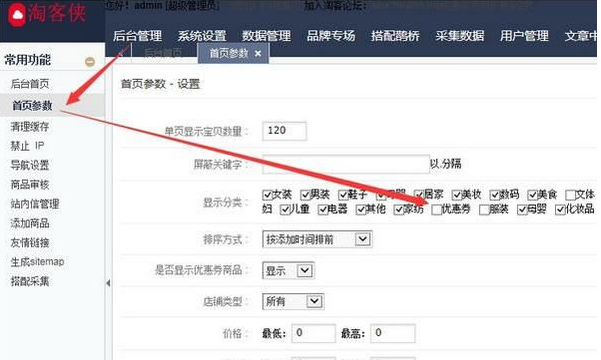Viewport: 601px width, 360px height.
Task: Open 友情链接 in the sidebar
Action: (x=30, y=243)
